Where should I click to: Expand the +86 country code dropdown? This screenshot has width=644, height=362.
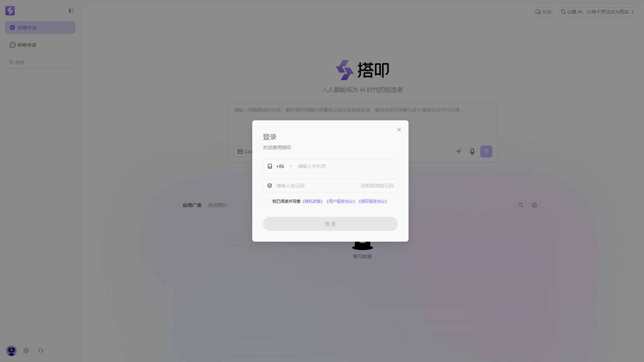point(284,166)
